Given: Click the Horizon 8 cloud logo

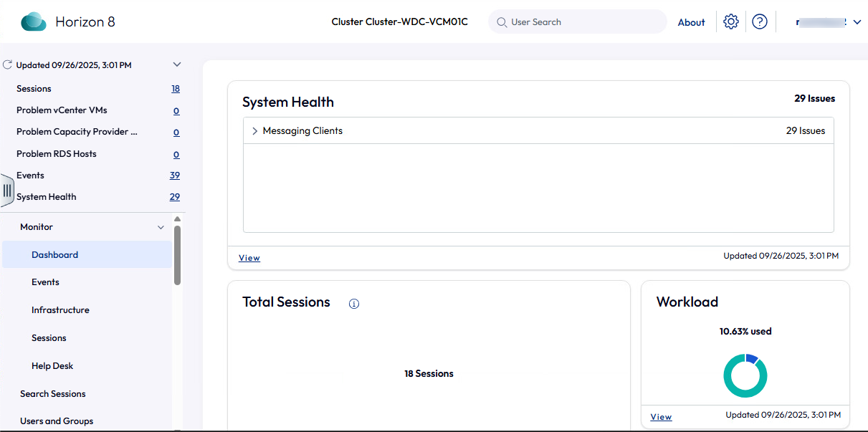Looking at the screenshot, I should click(34, 22).
